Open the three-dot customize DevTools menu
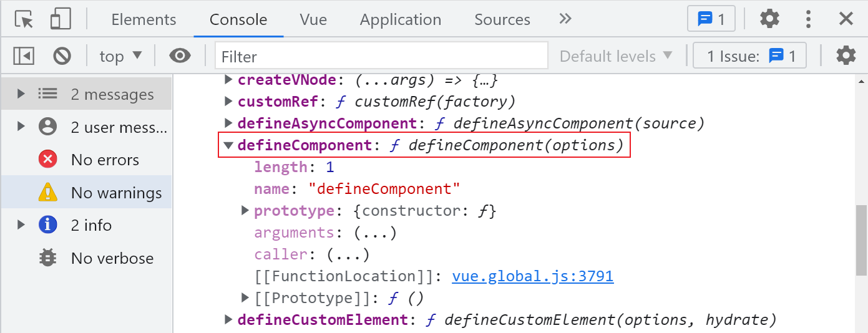 click(x=808, y=19)
